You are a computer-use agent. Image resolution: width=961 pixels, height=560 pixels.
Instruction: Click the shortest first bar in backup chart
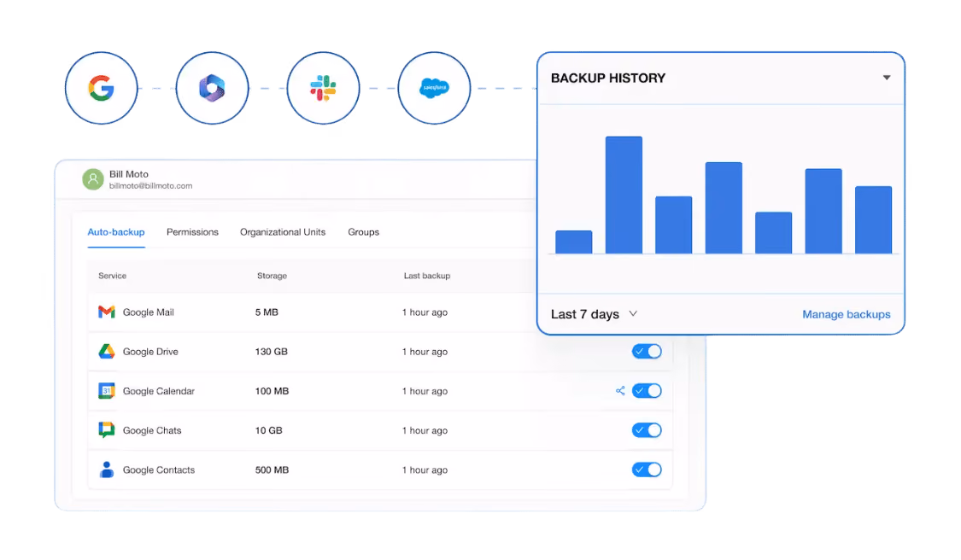574,242
